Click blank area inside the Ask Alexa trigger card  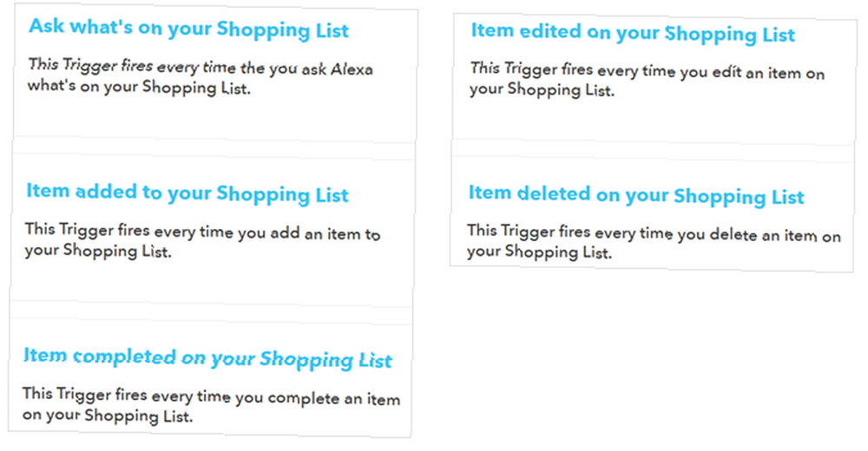[214, 117]
